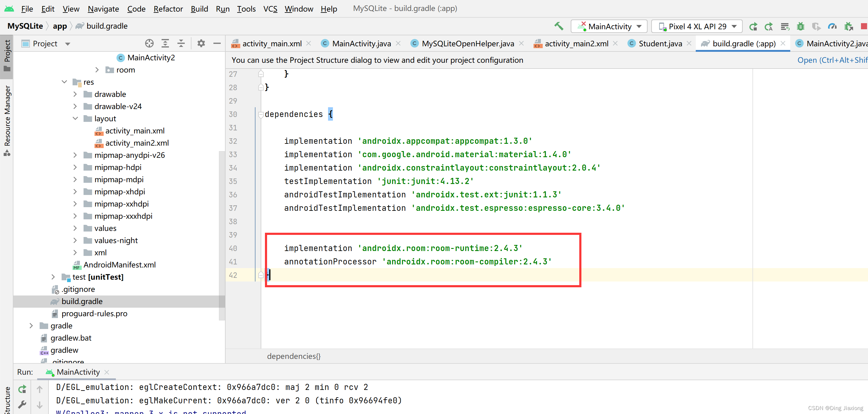Click Apply Changes and Restart Activity

(x=769, y=26)
